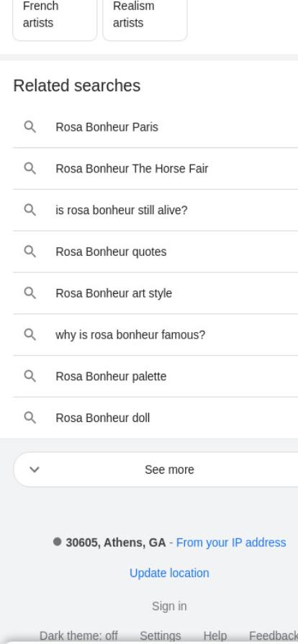Viewport: 298px width, 644px height.
Task: Click magnifier icon next to Rosa Bonheur doll
Action: [30, 418]
